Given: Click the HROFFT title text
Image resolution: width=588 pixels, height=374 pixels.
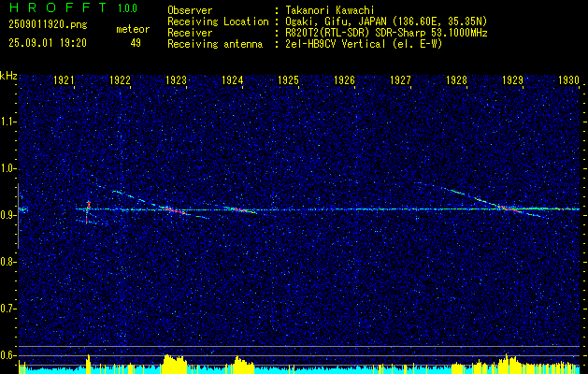Looking at the screenshot, I should click(x=57, y=7).
